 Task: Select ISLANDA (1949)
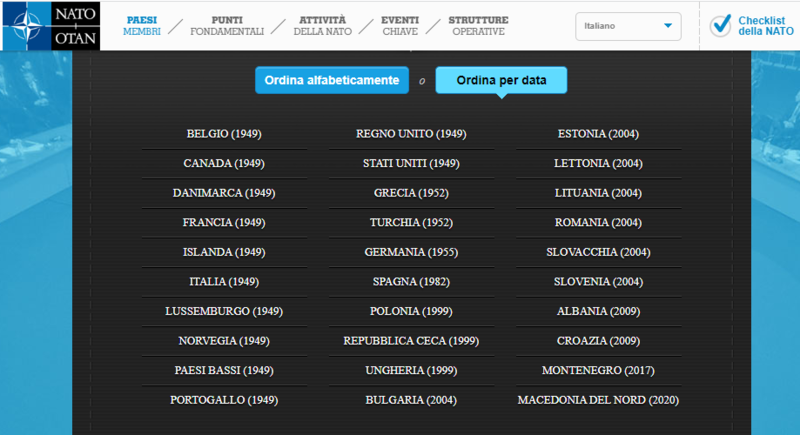pos(224,252)
